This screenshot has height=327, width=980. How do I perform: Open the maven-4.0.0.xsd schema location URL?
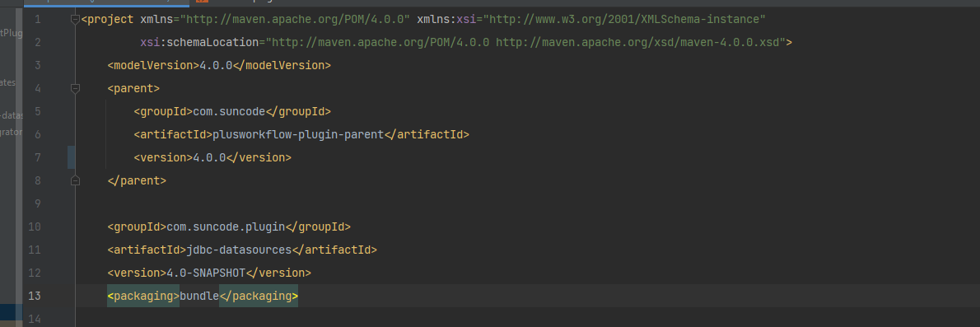pos(641,43)
